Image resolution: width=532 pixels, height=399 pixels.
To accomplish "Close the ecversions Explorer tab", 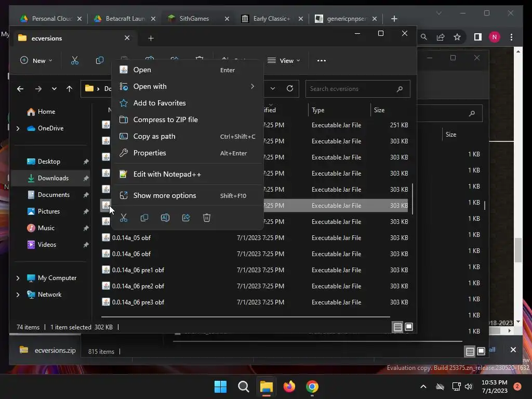I will coord(127,38).
